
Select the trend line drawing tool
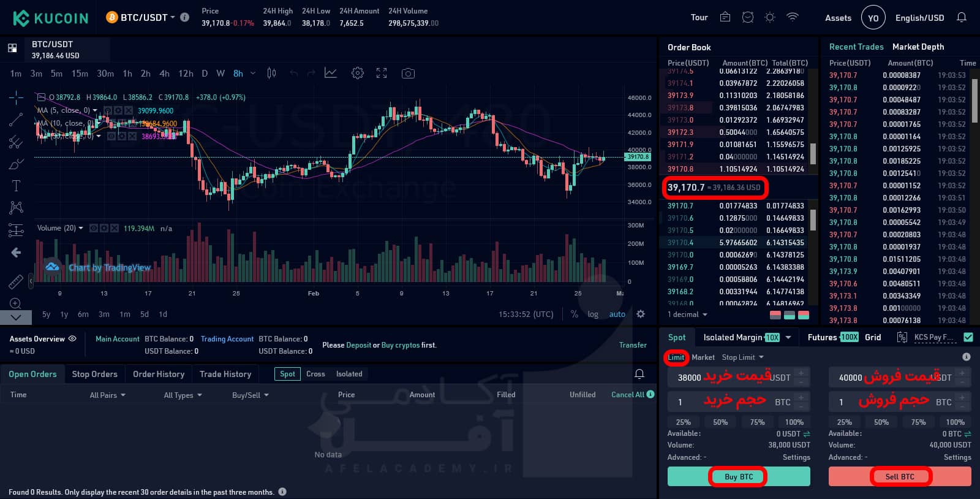(x=16, y=120)
